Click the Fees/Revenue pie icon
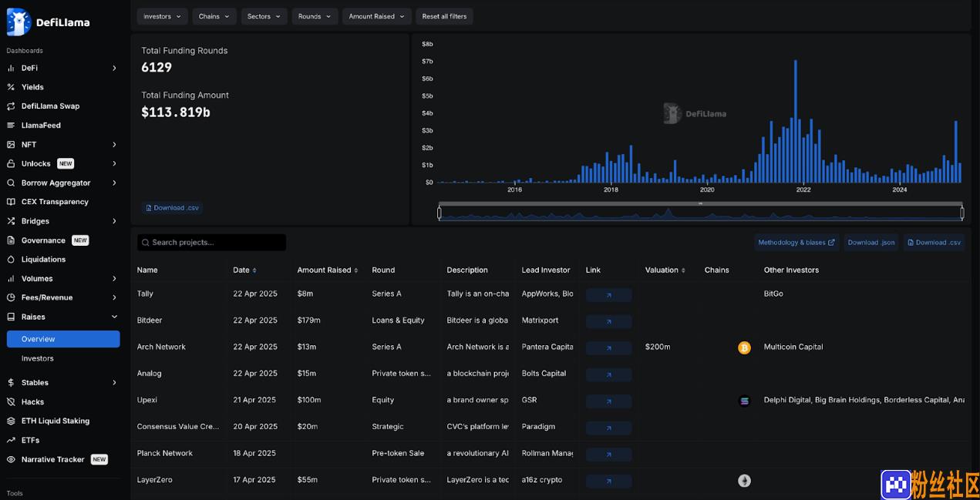Viewport: 980px width, 500px height. click(x=11, y=297)
